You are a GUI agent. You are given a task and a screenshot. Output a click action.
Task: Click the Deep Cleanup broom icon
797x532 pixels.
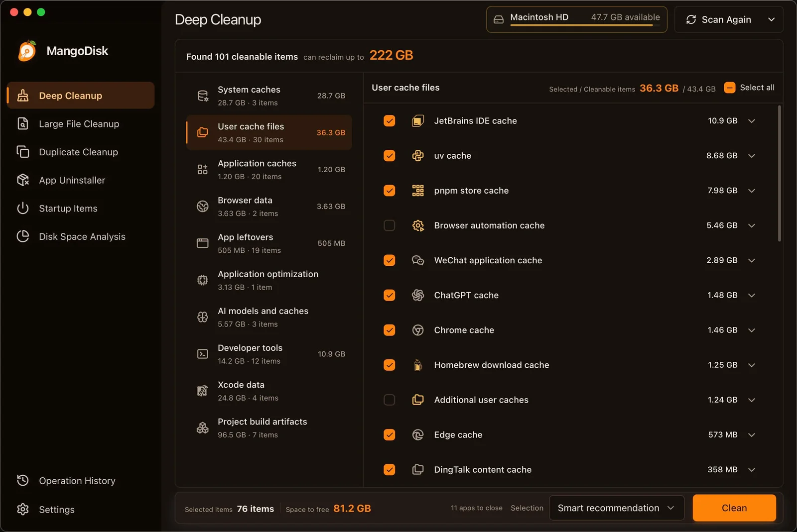23,96
